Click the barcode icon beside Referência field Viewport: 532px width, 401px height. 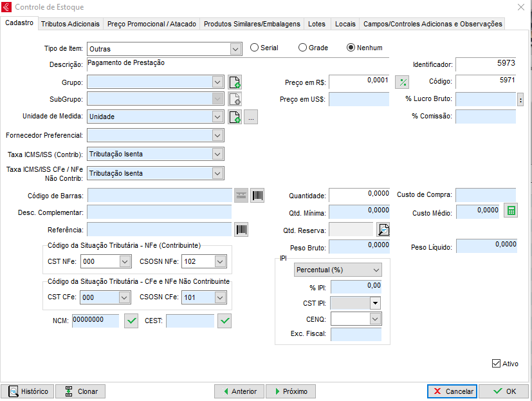click(242, 230)
